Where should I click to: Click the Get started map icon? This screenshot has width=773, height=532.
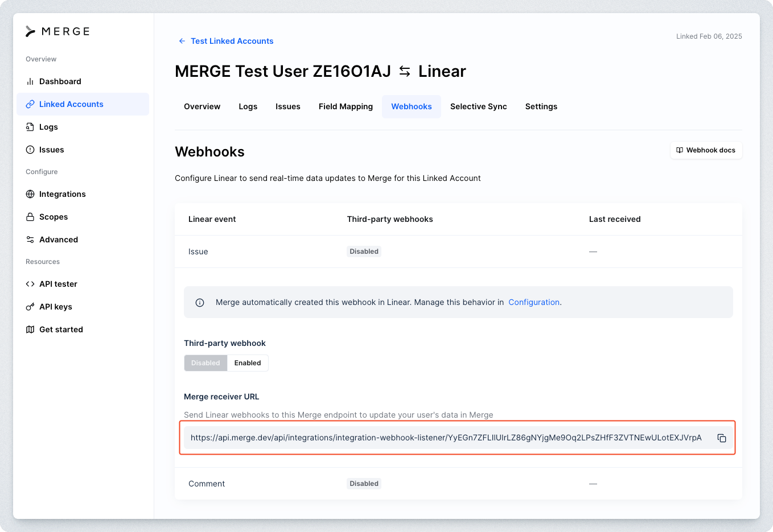click(30, 329)
